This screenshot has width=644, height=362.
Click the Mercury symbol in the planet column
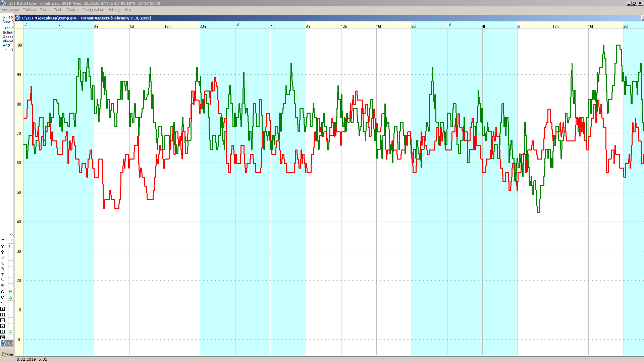tap(3, 246)
